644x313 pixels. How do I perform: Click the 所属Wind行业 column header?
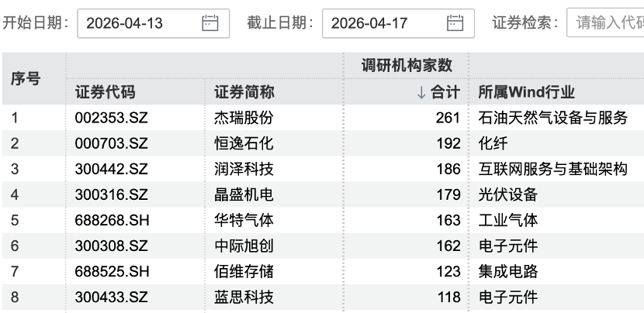pos(527,92)
